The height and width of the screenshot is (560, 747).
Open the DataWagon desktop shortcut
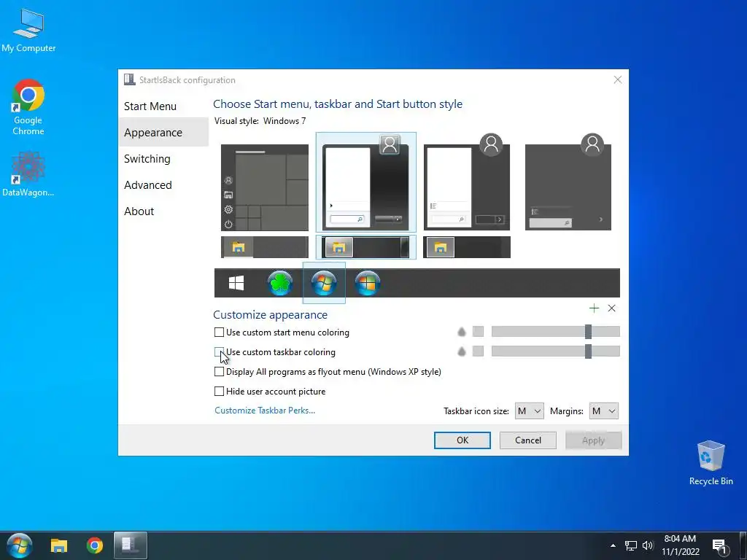(28, 174)
